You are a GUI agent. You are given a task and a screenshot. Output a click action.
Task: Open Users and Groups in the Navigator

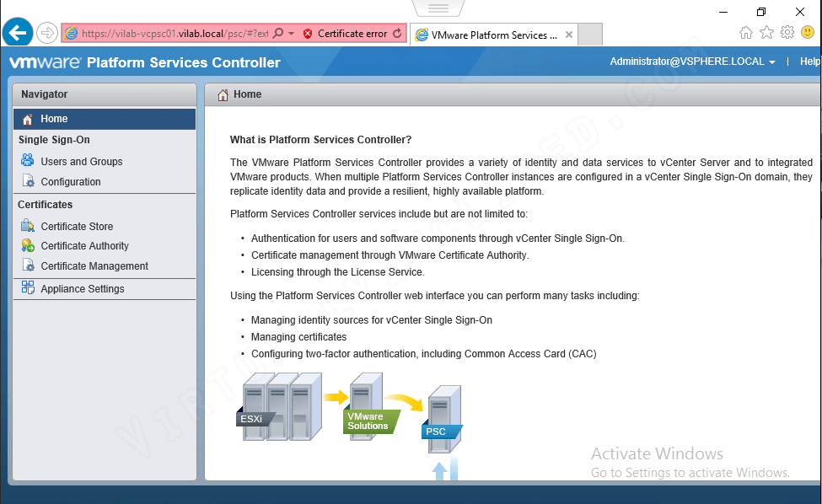coord(81,161)
